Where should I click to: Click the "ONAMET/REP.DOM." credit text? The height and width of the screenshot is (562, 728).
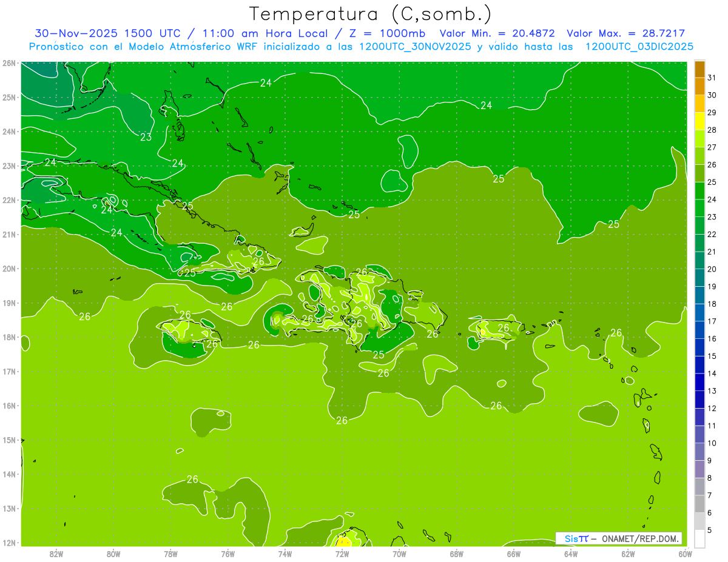point(639,538)
